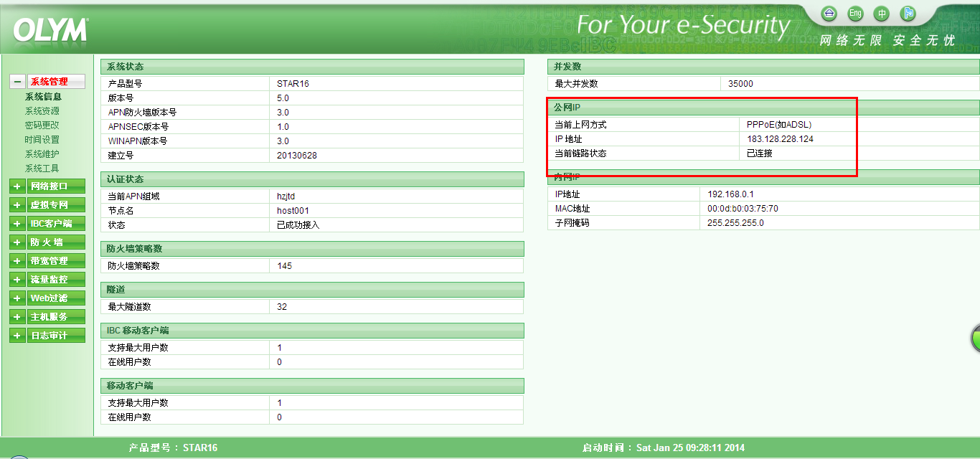The height and width of the screenshot is (459, 980).
Task: Expand Web过滤 using its plus icon
Action: [17, 298]
